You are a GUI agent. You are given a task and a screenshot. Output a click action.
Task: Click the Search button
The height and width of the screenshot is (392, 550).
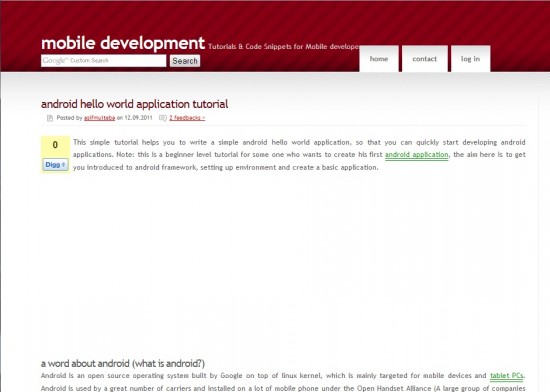185,61
